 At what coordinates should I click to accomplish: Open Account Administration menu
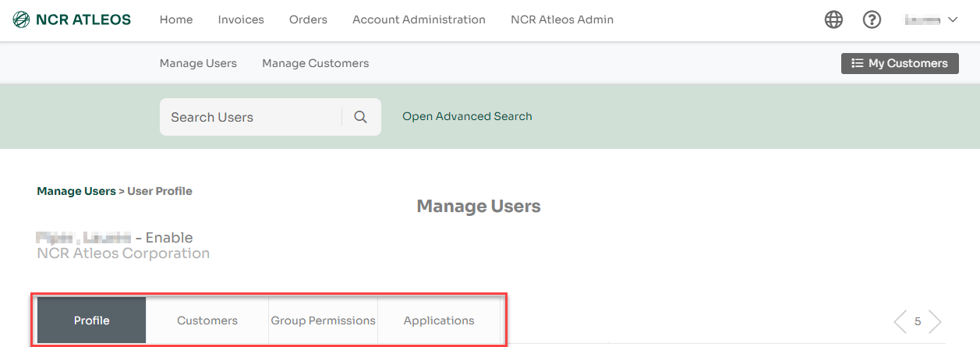click(x=419, y=19)
